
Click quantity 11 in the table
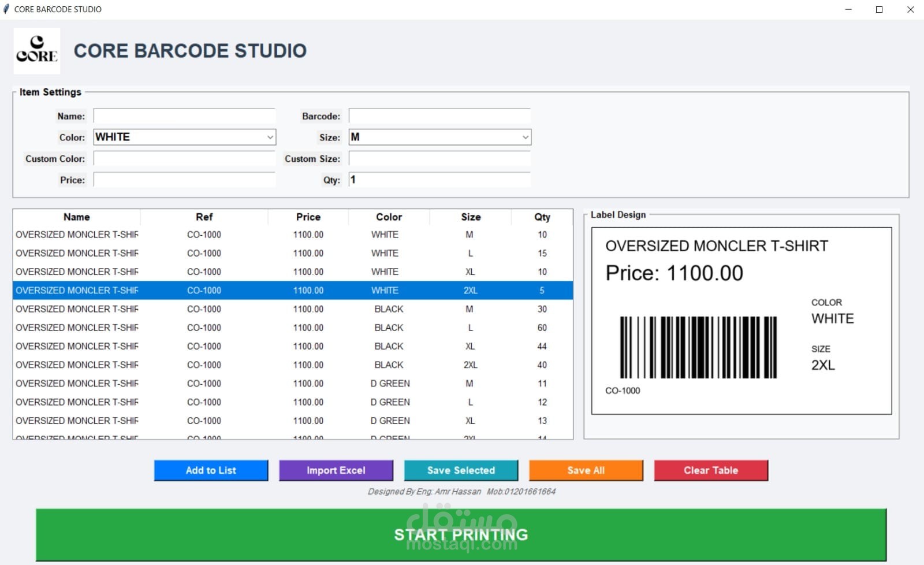tap(542, 384)
